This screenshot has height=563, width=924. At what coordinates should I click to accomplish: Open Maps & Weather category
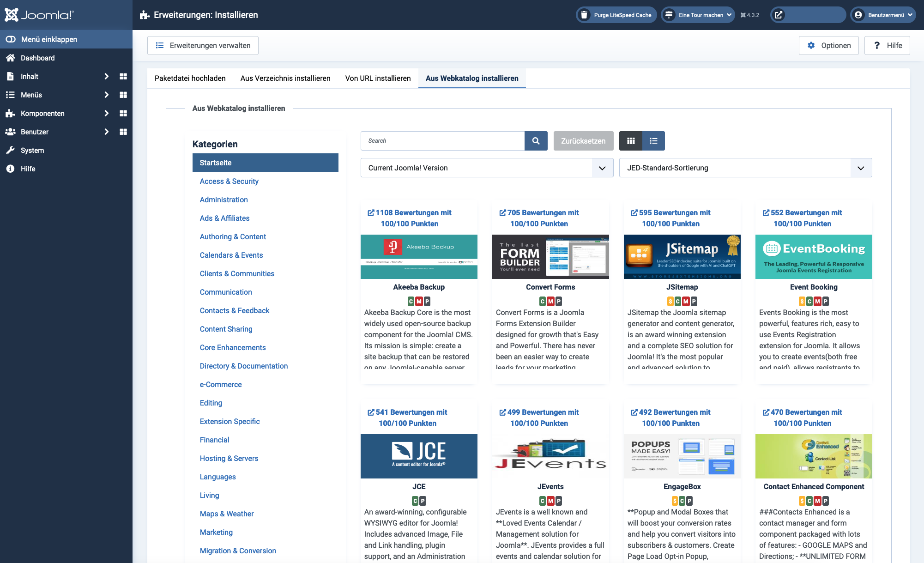pos(227,514)
